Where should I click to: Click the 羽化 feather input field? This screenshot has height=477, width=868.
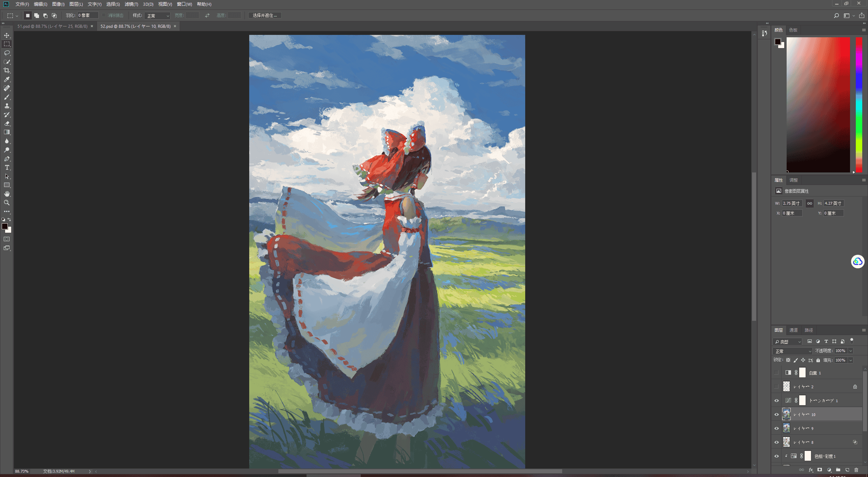pyautogui.click(x=87, y=15)
